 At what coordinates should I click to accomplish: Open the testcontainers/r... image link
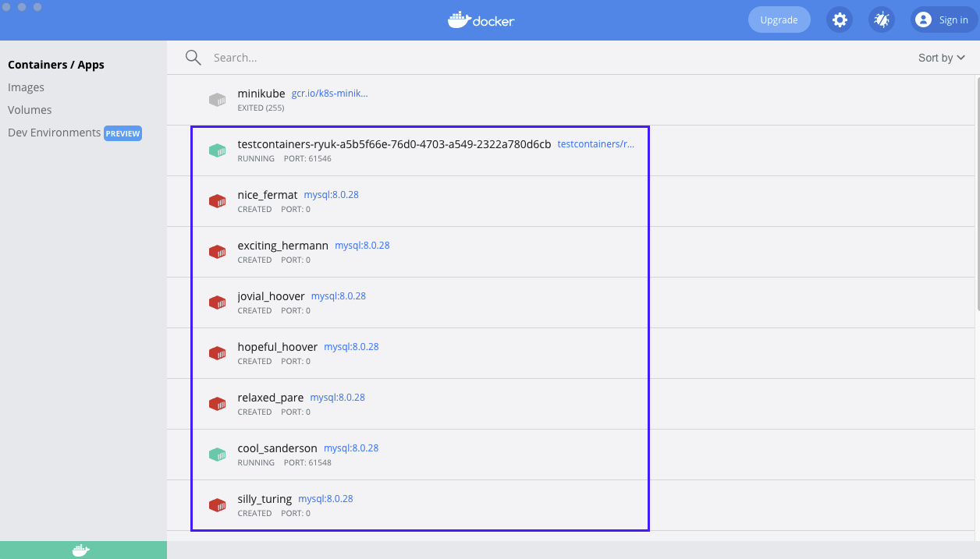[596, 144]
